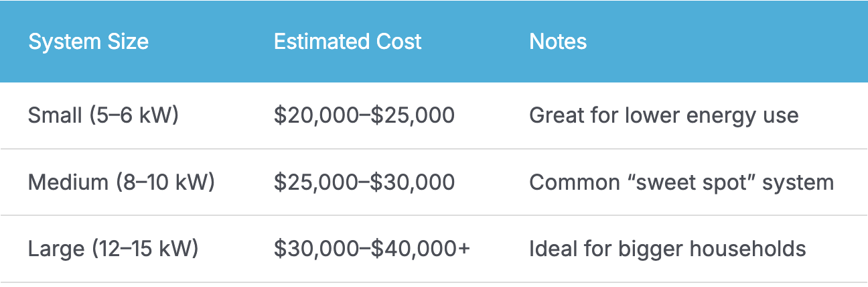Viewport: 868px width, 287px height.
Task: Select the Large system size cell
Action: pos(113,249)
